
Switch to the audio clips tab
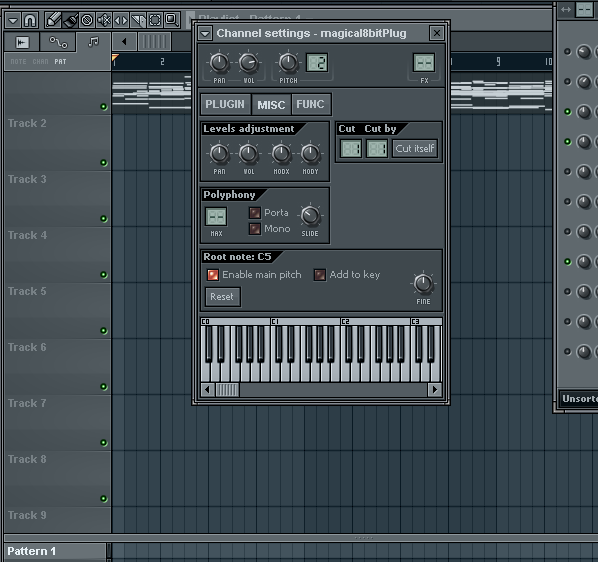click(x=22, y=42)
